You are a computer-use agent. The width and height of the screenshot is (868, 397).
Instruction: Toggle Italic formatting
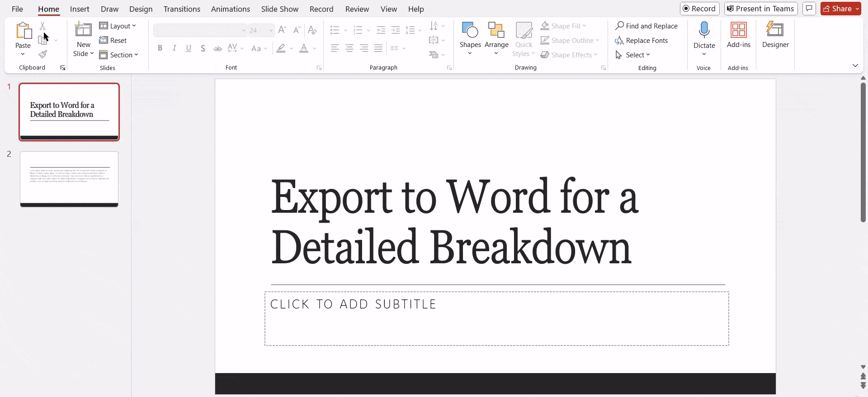pos(175,48)
